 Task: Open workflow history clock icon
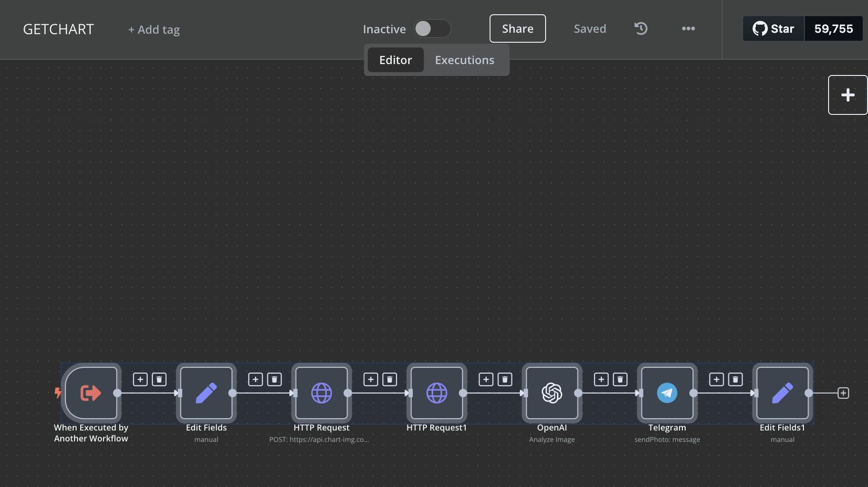[641, 28]
